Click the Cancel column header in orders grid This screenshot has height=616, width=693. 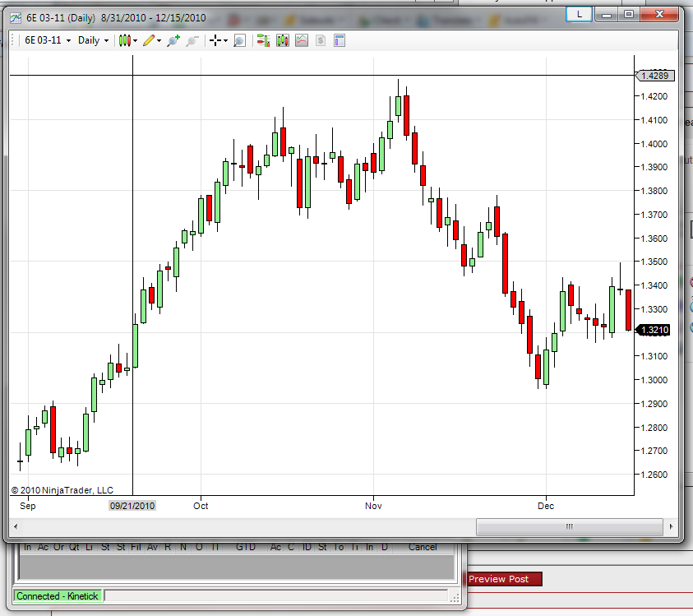pos(423,547)
